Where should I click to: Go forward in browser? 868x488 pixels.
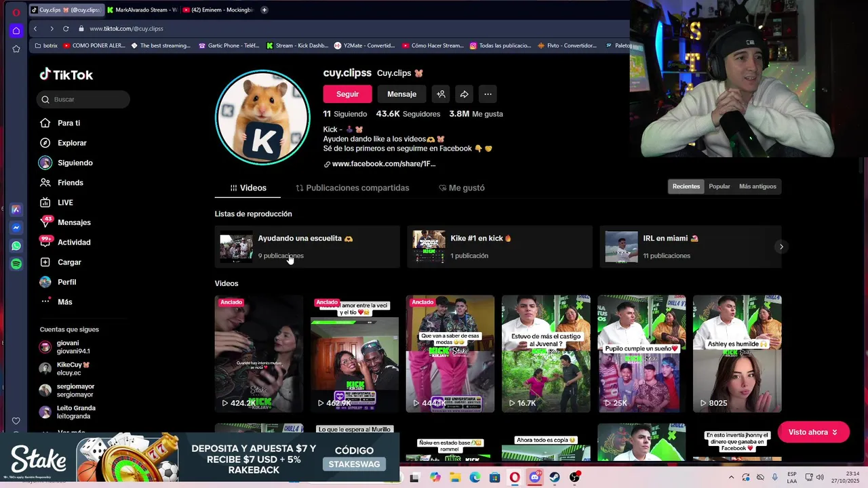pos(52,28)
